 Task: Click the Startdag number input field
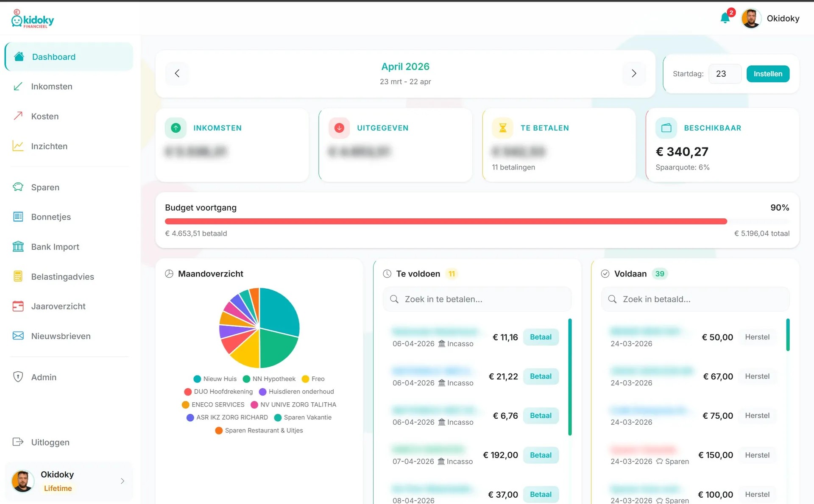point(725,74)
